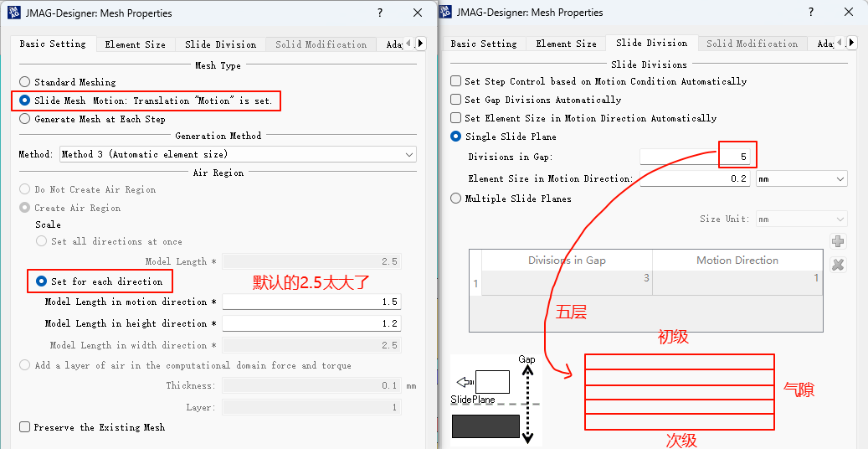Close the right Mesh Properties dialog
Screen dimensions: 868x449
(849, 13)
